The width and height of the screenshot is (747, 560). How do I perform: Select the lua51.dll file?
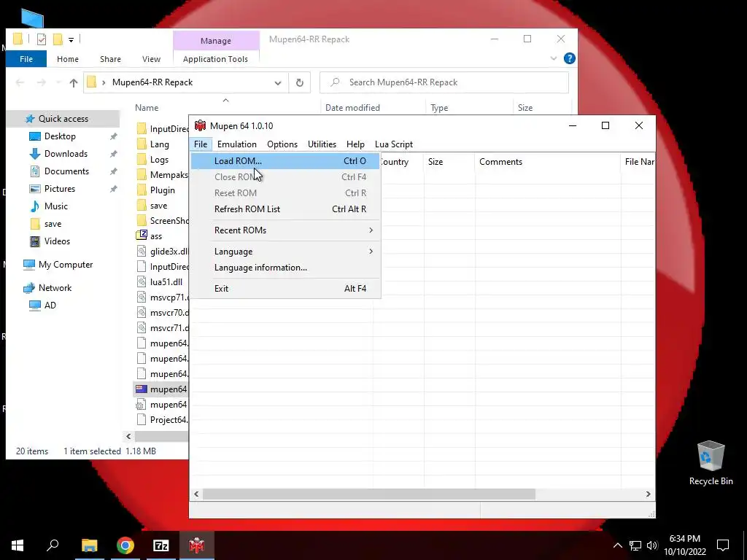click(166, 282)
